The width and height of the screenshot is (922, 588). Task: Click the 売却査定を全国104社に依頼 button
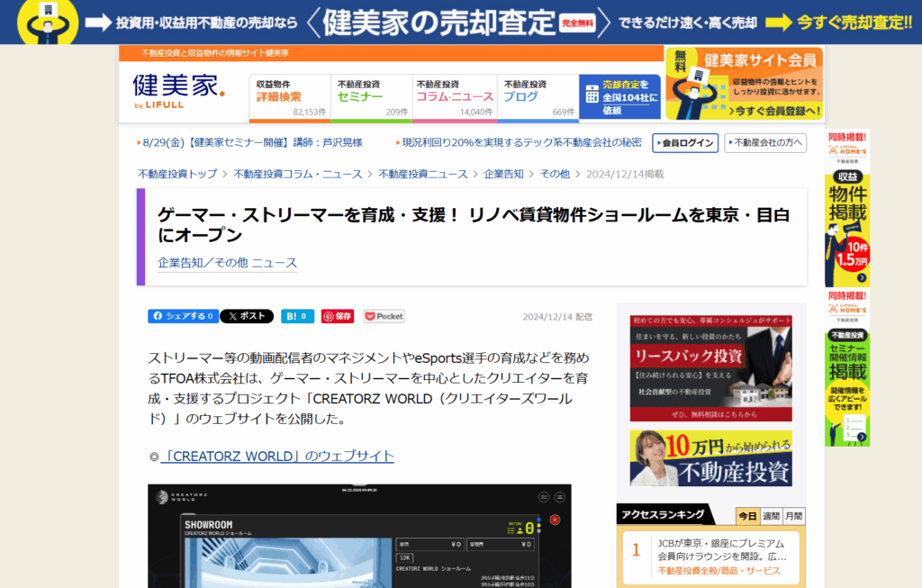click(619, 97)
